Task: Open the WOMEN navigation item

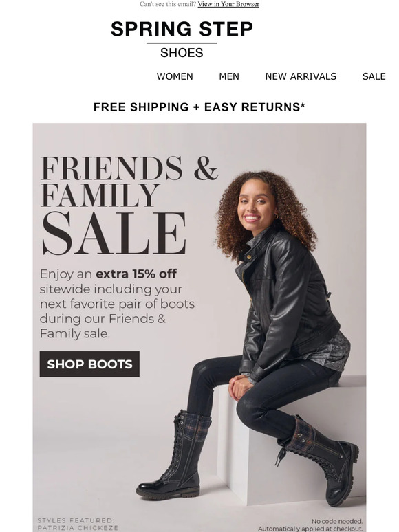Action: coord(175,76)
